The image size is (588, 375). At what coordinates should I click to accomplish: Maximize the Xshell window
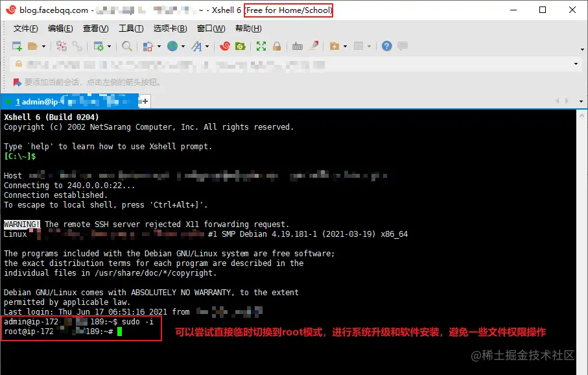point(542,10)
